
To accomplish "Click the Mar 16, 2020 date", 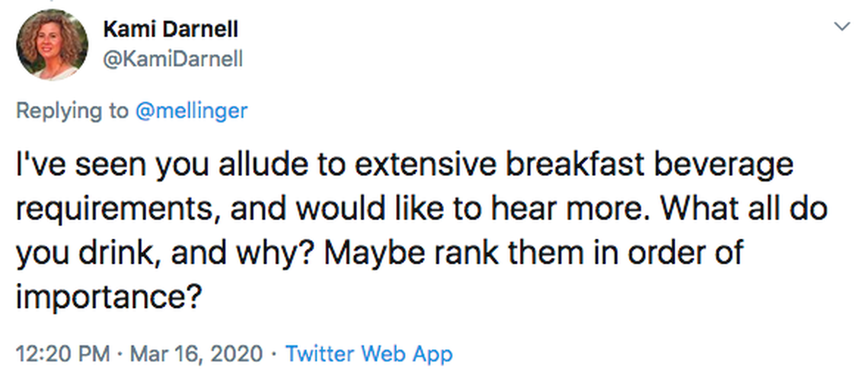I will coord(196,354).
